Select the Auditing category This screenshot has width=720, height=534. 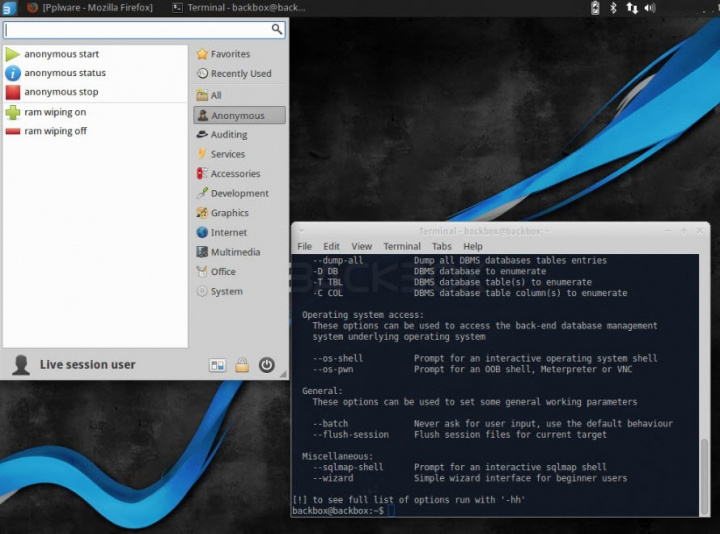point(228,135)
